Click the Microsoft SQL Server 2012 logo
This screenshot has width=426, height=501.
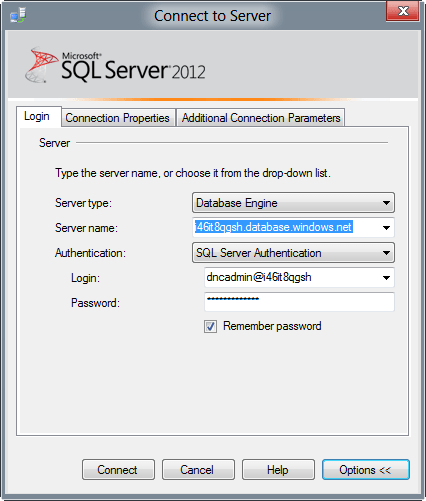(x=115, y=65)
